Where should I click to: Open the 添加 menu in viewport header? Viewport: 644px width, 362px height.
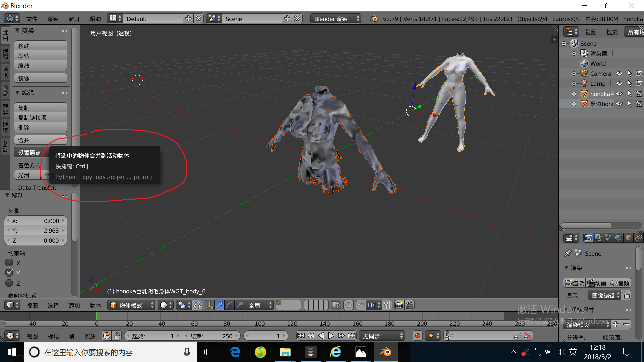click(74, 305)
